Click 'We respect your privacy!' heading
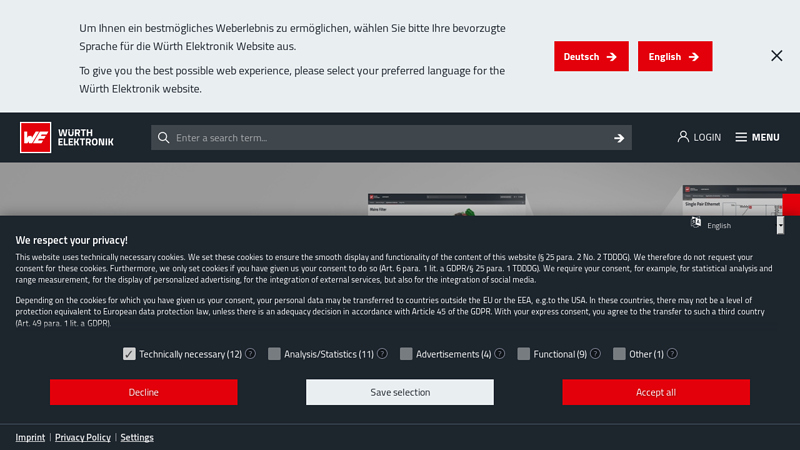Image resolution: width=800 pixels, height=450 pixels. pos(71,240)
